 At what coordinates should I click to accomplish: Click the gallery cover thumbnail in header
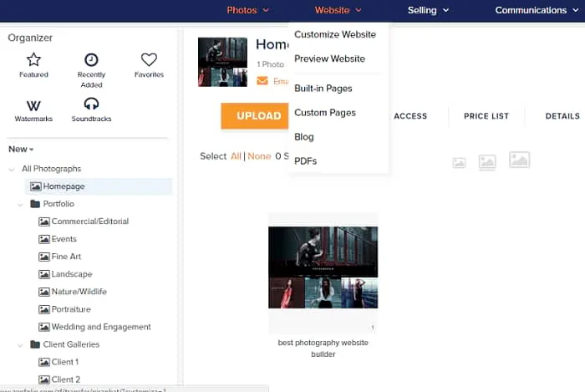[x=222, y=62]
